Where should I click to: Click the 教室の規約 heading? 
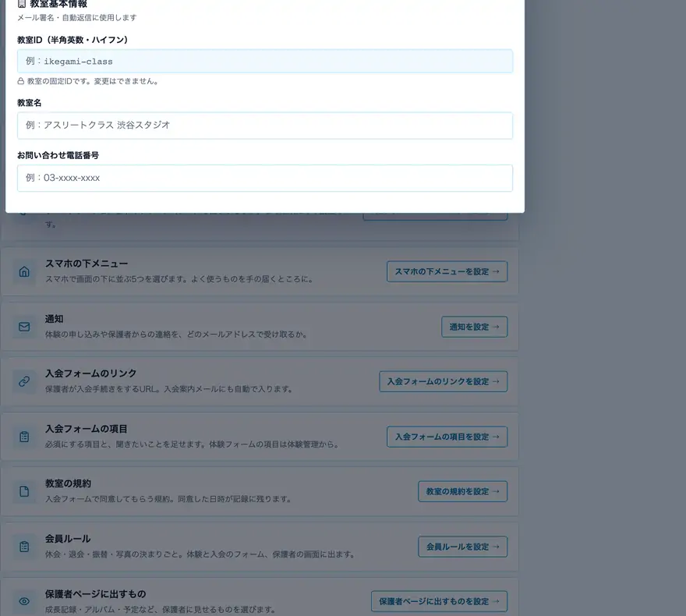coord(69,483)
